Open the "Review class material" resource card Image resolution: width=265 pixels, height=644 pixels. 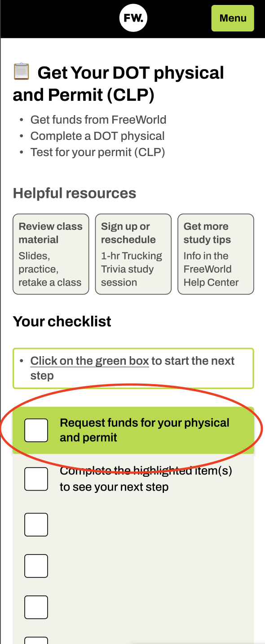[50, 254]
